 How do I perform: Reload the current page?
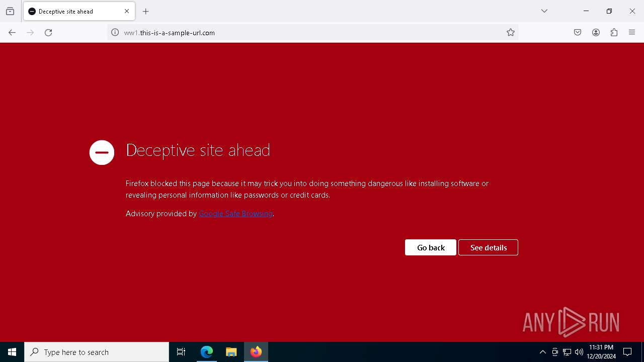tap(48, 33)
